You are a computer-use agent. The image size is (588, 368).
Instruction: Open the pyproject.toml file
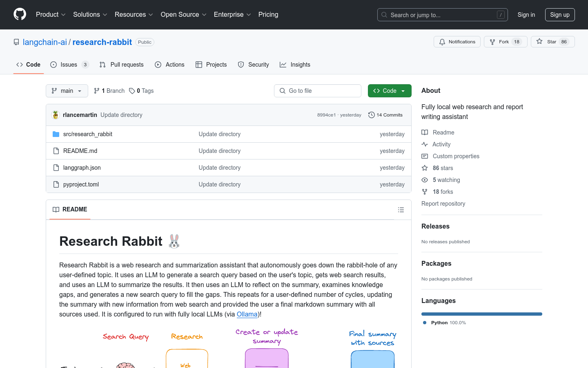pos(81,184)
